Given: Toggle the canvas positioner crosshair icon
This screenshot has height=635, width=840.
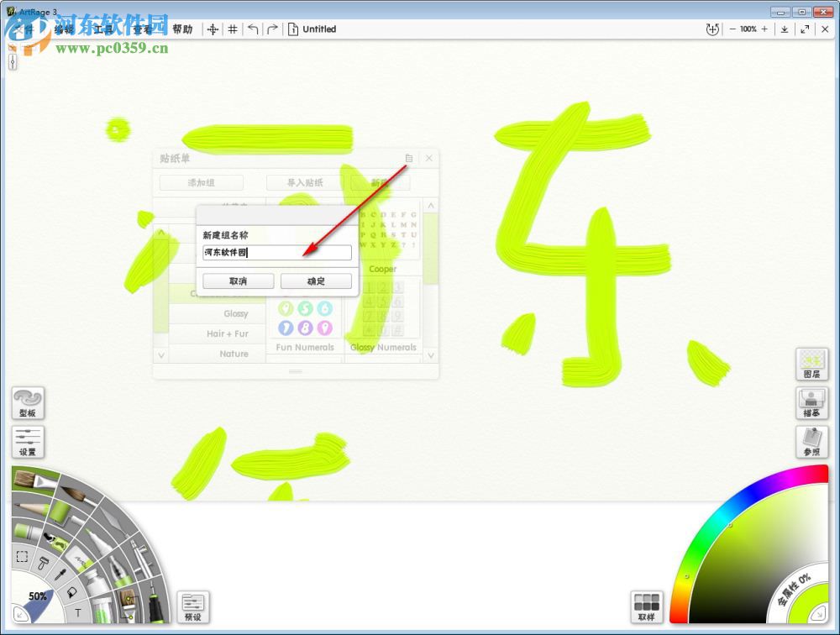Looking at the screenshot, I should point(213,29).
